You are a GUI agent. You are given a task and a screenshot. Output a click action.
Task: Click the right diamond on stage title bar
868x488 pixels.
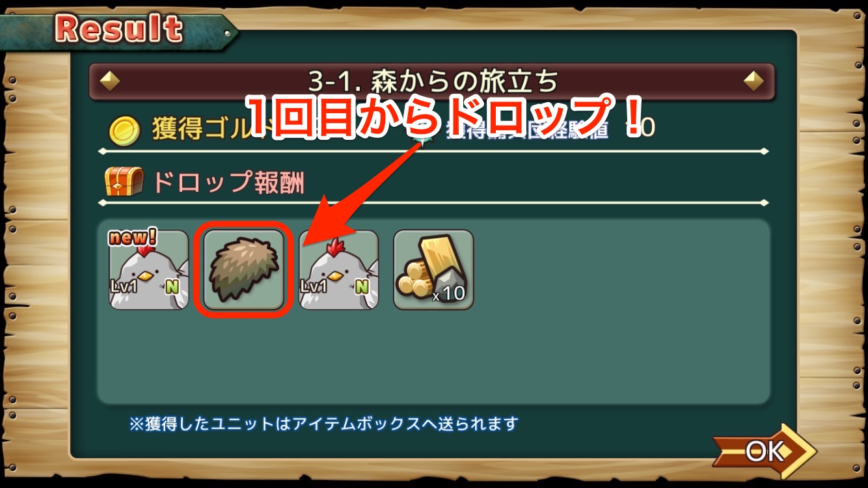[753, 82]
